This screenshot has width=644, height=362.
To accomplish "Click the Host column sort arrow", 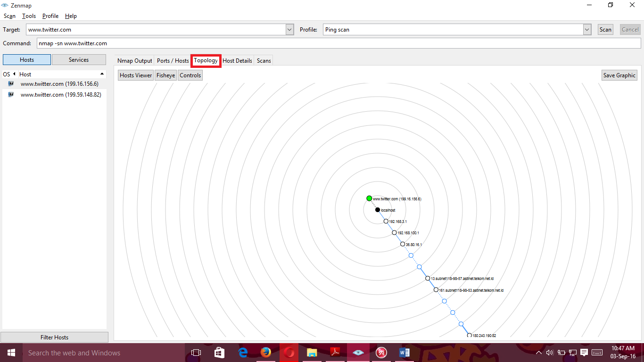I will pos(102,74).
